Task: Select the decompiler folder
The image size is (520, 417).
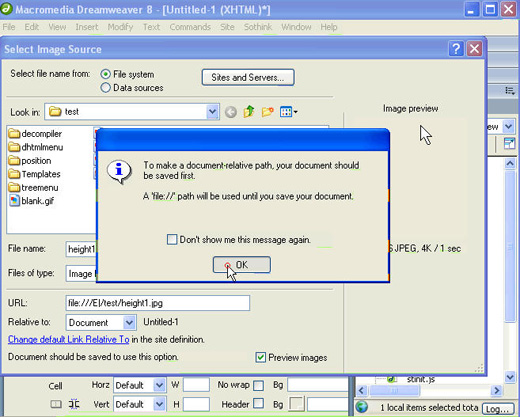Action: point(35,134)
